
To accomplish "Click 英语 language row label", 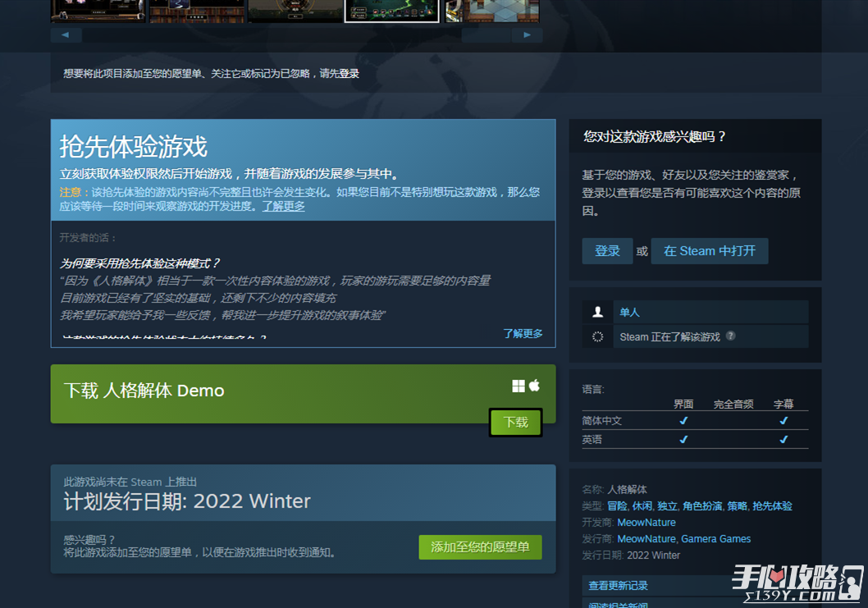I will 592,440.
